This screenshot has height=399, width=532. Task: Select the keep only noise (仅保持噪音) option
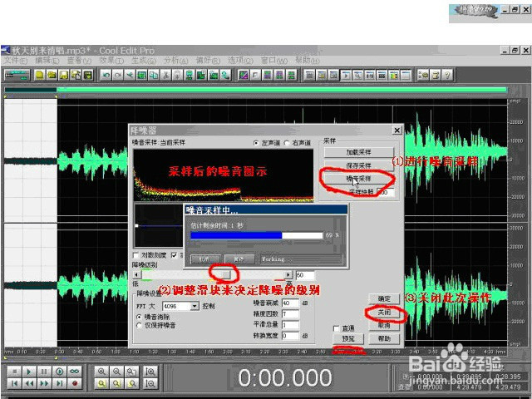click(x=139, y=325)
